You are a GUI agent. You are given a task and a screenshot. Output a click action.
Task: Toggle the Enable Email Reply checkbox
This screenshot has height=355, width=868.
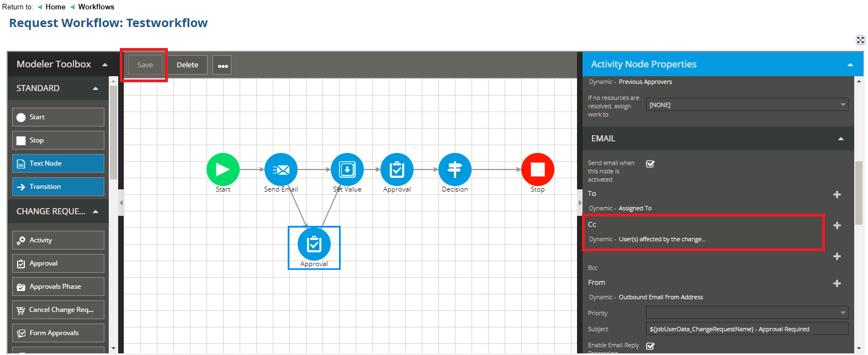click(x=650, y=346)
